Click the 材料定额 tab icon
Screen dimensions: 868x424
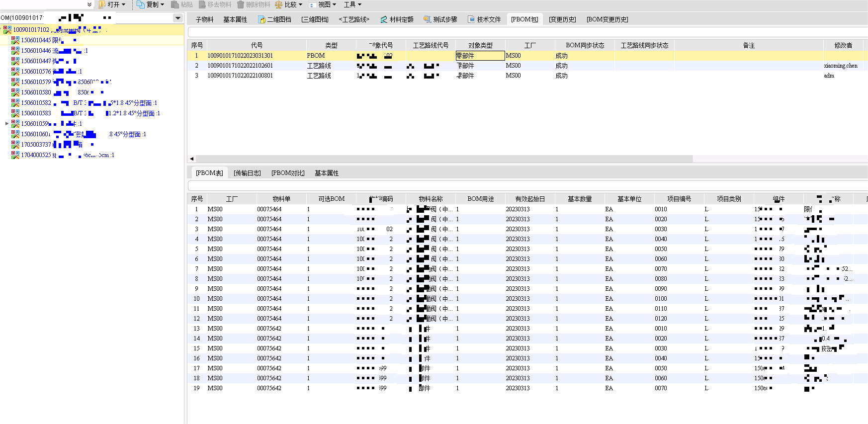coord(384,19)
